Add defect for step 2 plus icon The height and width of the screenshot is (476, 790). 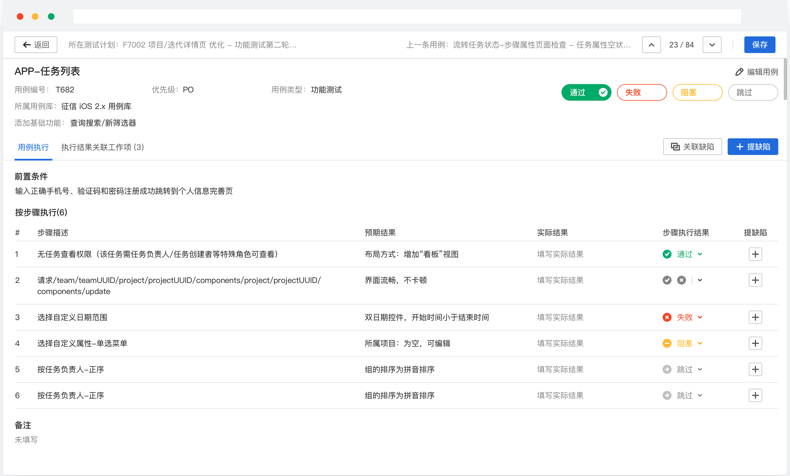point(755,280)
